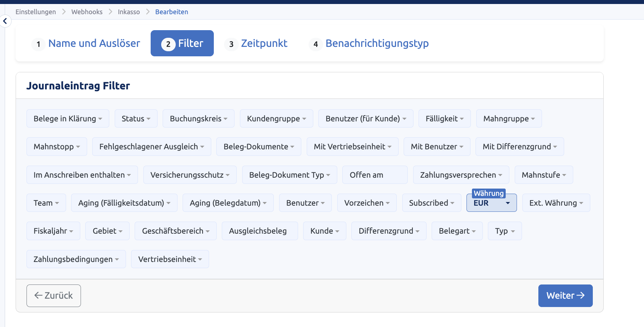Go to step 1 Name und Auslöser

[x=86, y=44]
